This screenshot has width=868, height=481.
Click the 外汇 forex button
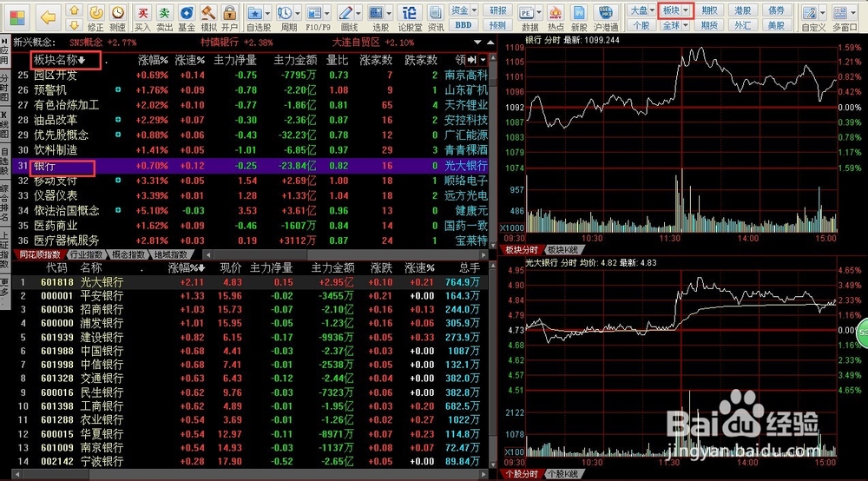pos(742,25)
